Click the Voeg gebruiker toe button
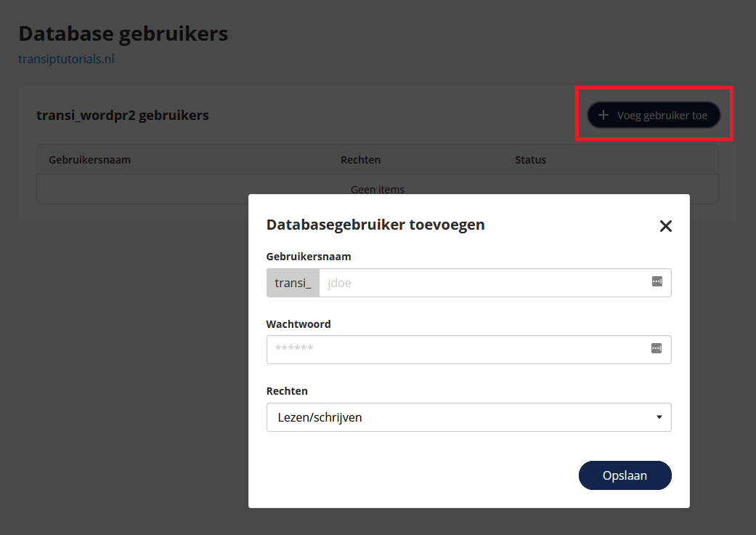756x535 pixels. point(654,115)
